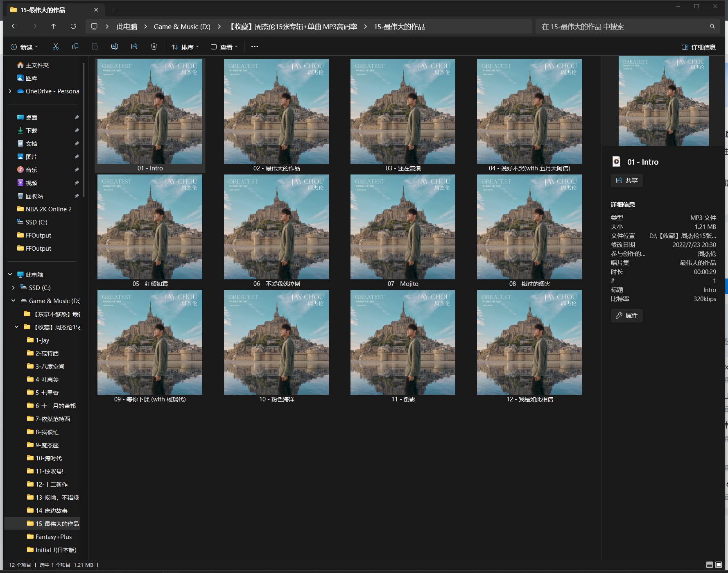Select the 12 - 我是如此相信 file

[529, 347]
